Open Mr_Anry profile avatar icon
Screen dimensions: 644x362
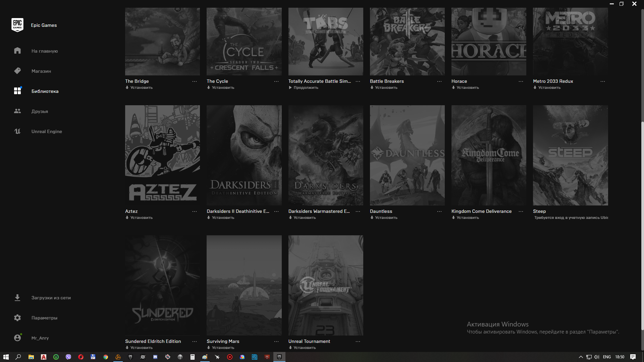(17, 338)
